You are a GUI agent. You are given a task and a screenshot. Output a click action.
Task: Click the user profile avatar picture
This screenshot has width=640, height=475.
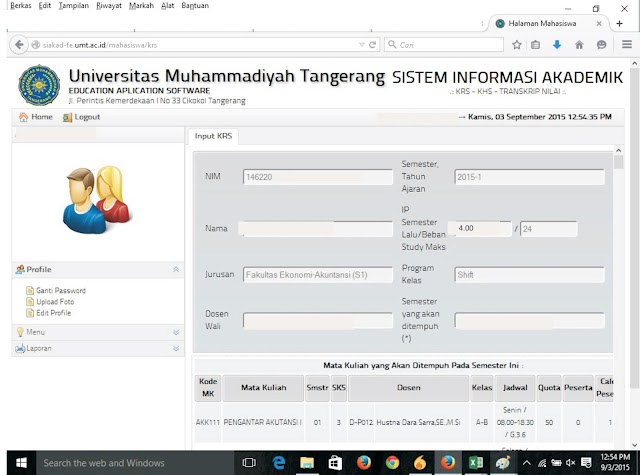pos(96,199)
